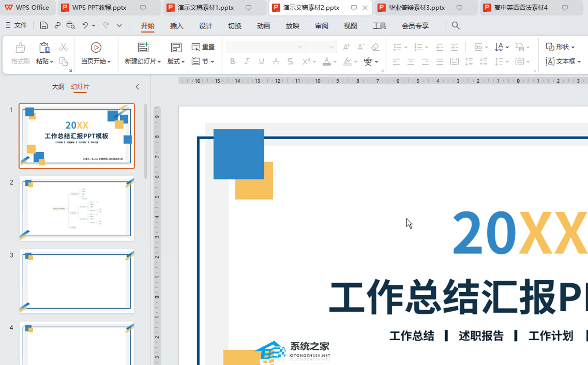588x365 pixels.
Task: Switch to WPS PPT教程.pptx document tab
Action: click(109, 7)
